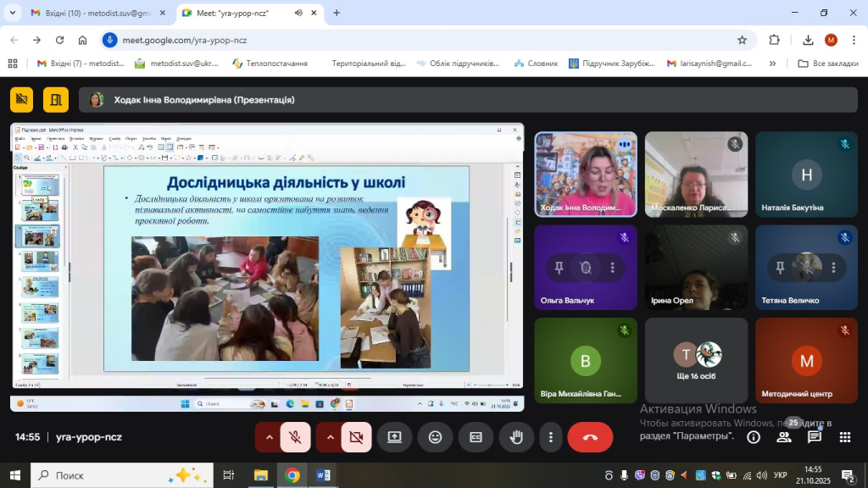Open the emoji reactions button
The image size is (868, 488).
(x=435, y=437)
